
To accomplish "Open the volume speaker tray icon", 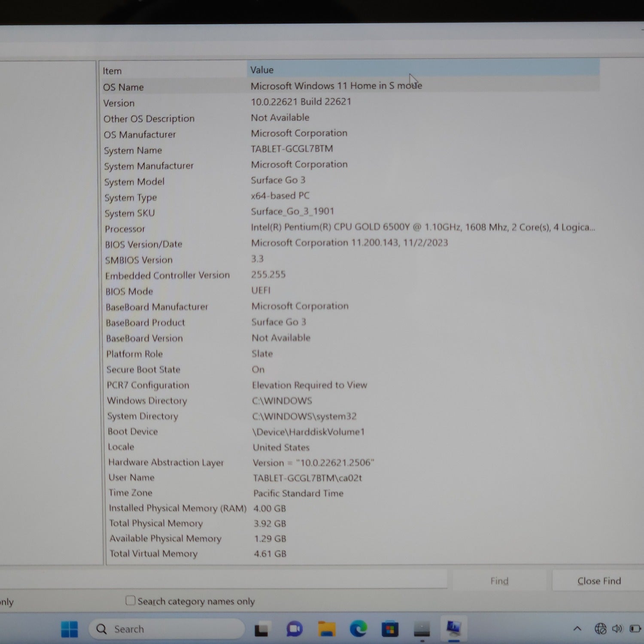I will 617,629.
